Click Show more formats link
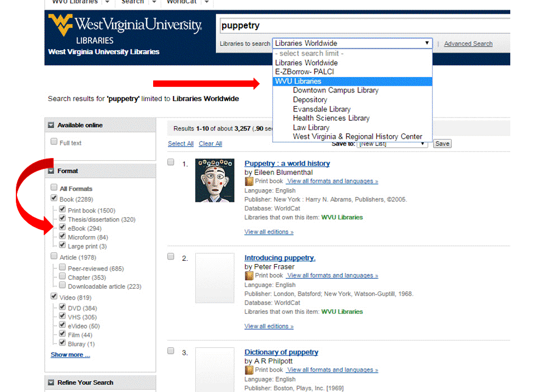This screenshot has width=542, height=392. coord(70,355)
